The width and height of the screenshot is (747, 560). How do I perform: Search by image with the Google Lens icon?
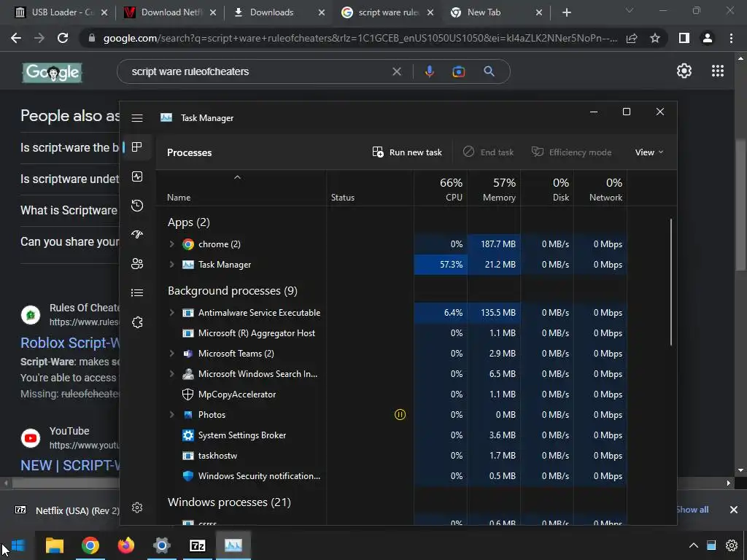pos(459,72)
